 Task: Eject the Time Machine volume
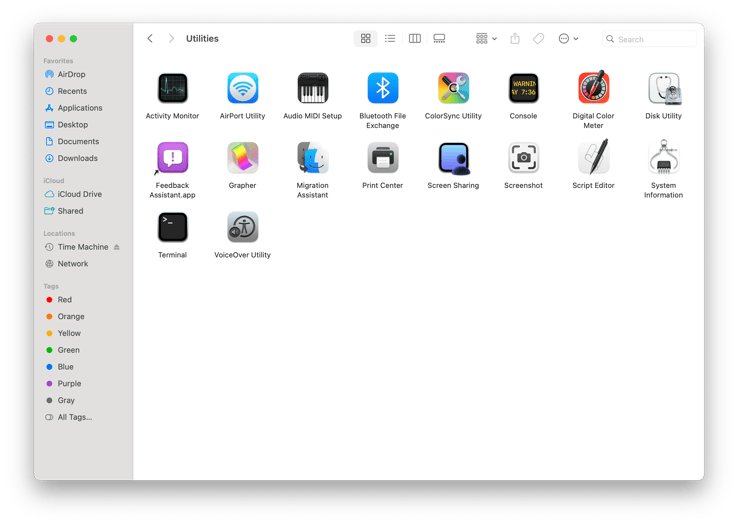click(x=117, y=247)
